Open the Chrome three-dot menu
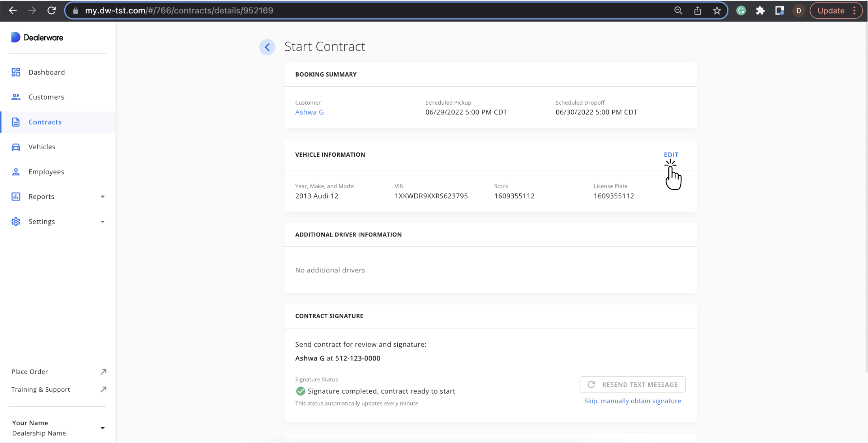The height and width of the screenshot is (443, 868). click(x=855, y=11)
